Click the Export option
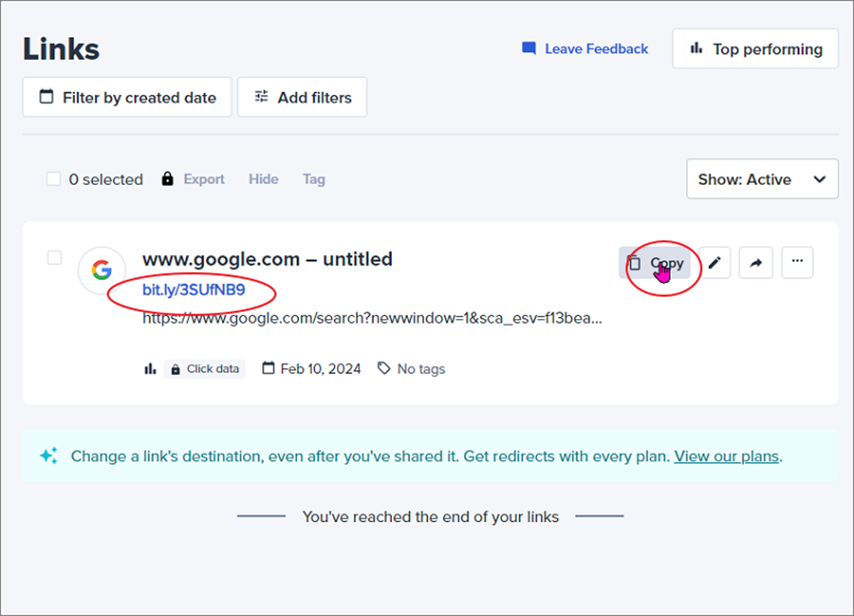Image resolution: width=854 pixels, height=616 pixels. coord(204,180)
